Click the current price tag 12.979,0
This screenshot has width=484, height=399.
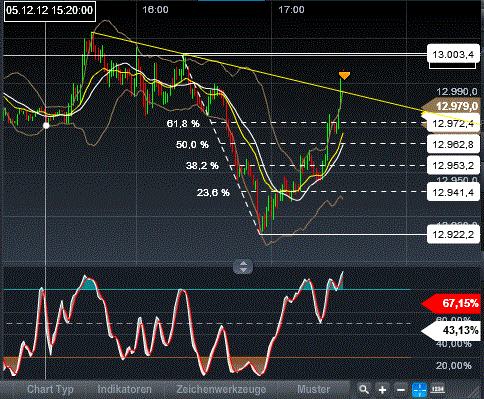pyautogui.click(x=451, y=106)
